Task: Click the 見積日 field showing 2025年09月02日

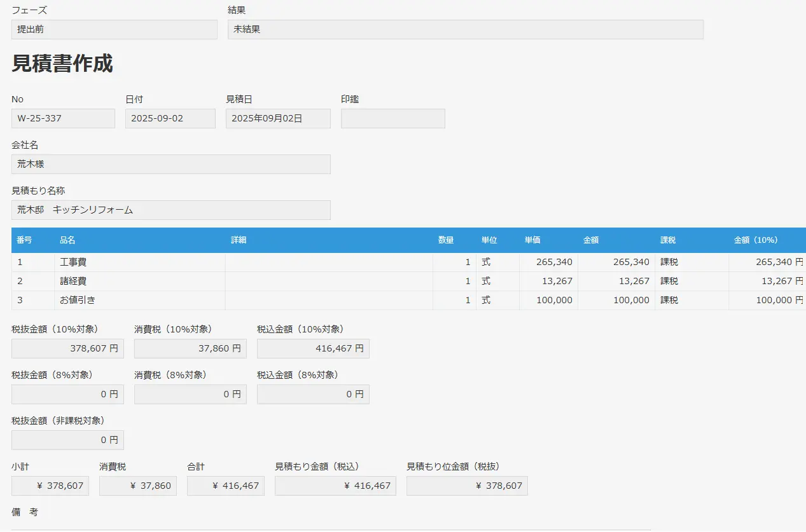Action: tap(278, 118)
